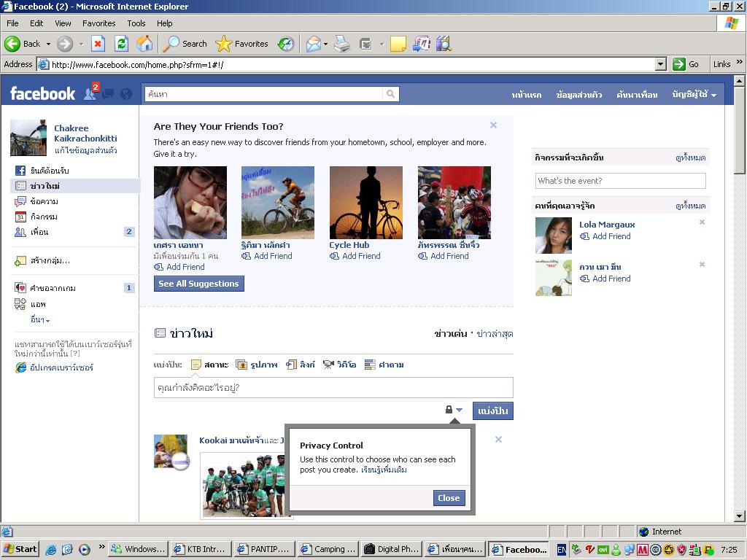Open the privacy lock dropdown

pos(454,410)
